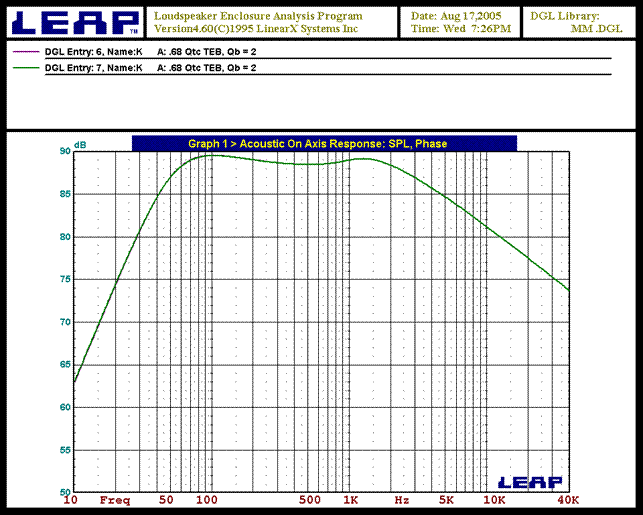Click the purple line for DGL Entry 6
The height and width of the screenshot is (515, 643).
click(26, 50)
